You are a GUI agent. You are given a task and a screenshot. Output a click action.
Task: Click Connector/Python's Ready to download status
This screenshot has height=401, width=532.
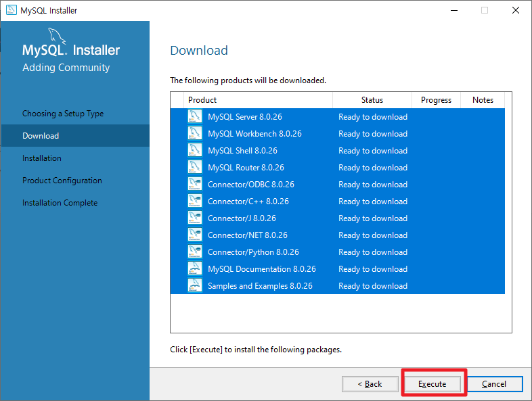[x=373, y=252]
